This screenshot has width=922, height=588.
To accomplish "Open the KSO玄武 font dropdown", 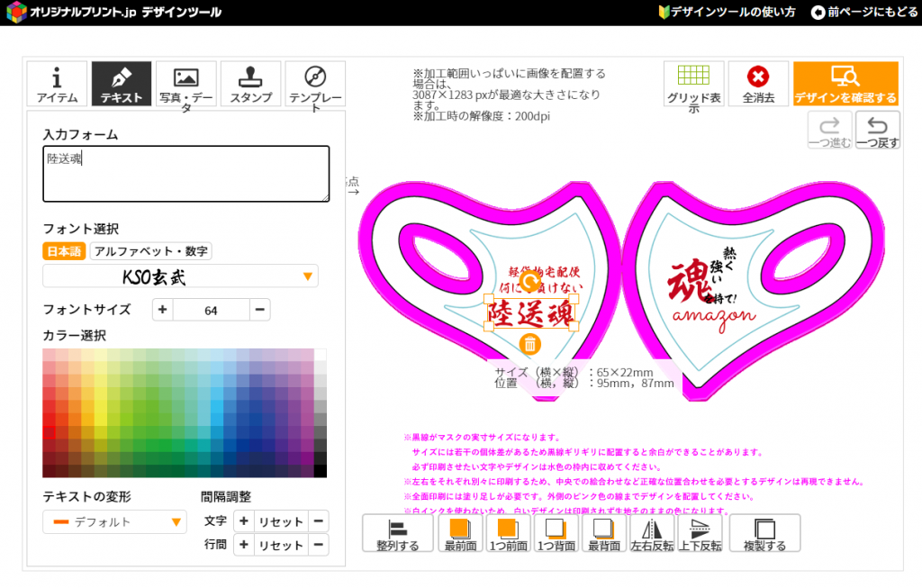I will point(180,276).
